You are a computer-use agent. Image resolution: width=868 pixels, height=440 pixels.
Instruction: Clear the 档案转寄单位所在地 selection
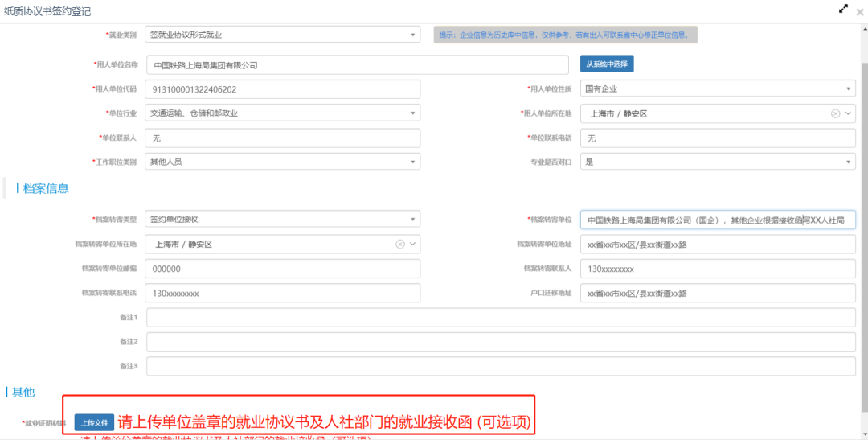click(399, 245)
